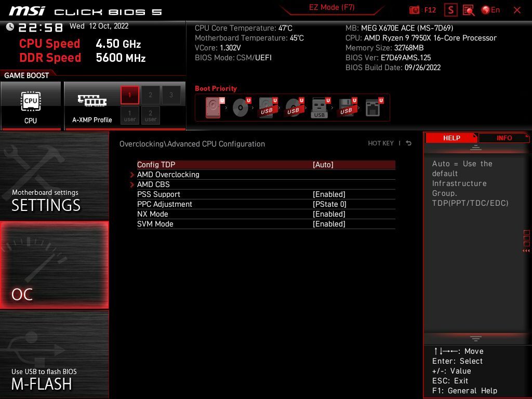Screen dimensions: 532x399
Task: Expand AMD Overclocking submenu
Action: 266,175
